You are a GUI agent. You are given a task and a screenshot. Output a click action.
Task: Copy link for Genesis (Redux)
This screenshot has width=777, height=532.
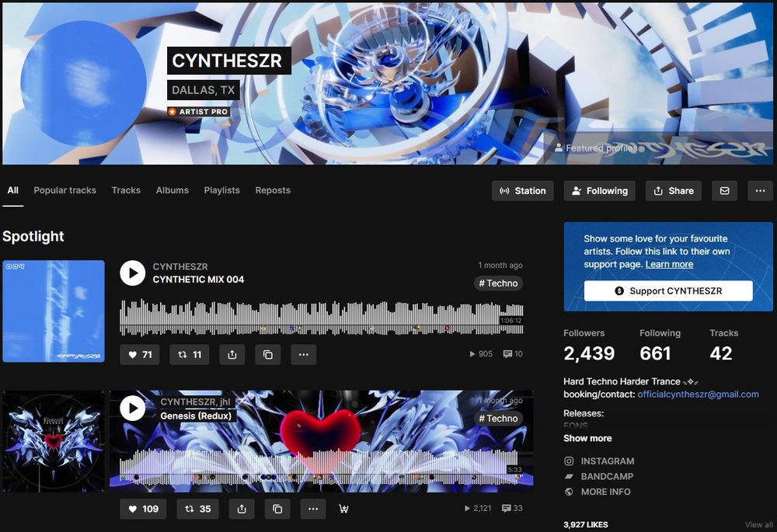tap(277, 509)
